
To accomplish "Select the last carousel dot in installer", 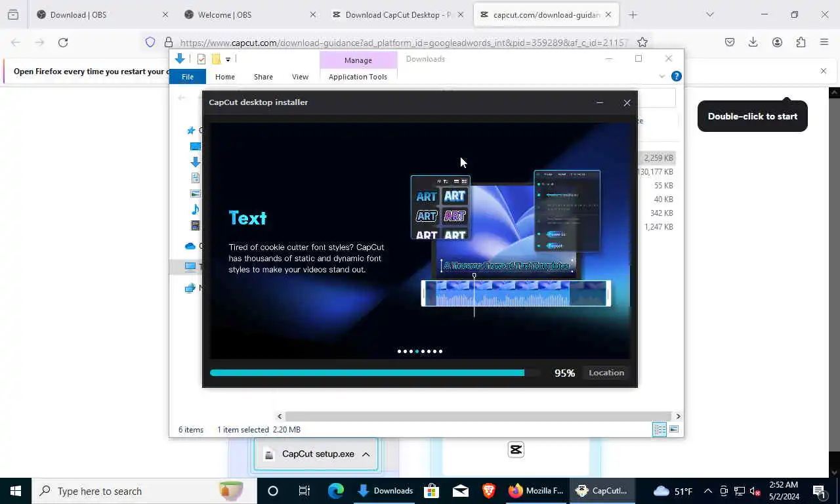I will [x=440, y=351].
